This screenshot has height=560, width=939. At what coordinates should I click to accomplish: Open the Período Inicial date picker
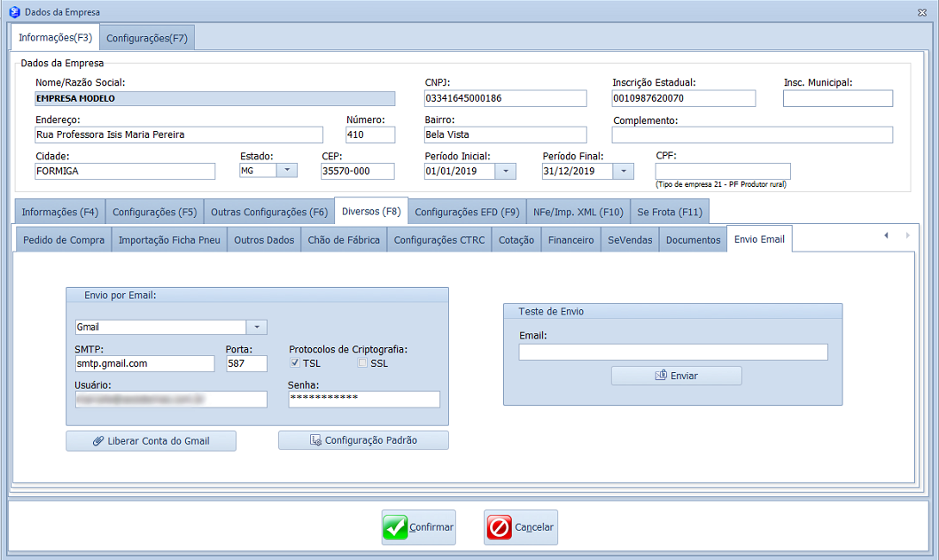click(506, 171)
